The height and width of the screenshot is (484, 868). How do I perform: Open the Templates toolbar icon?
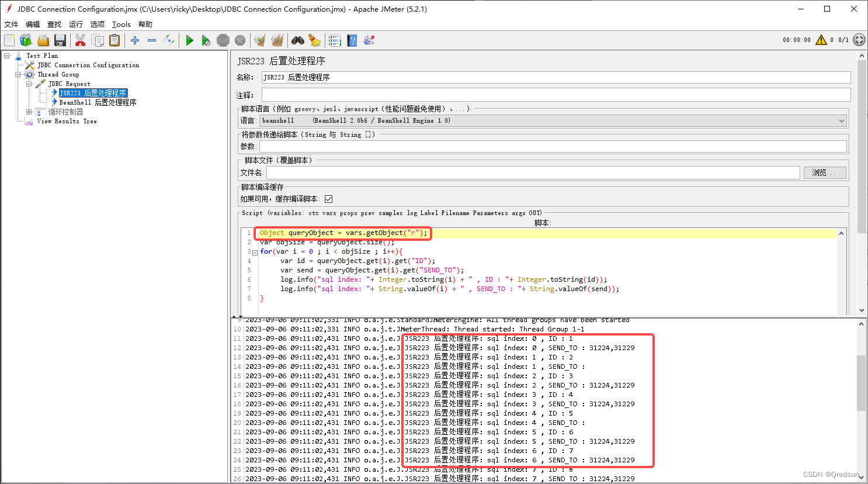(26, 40)
